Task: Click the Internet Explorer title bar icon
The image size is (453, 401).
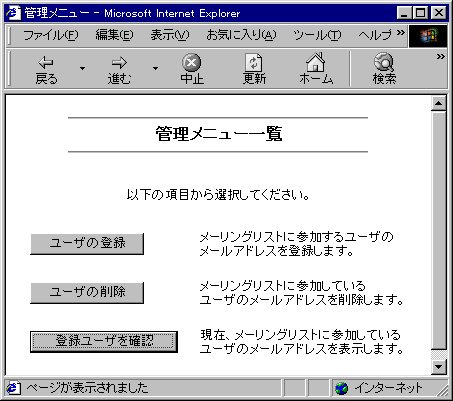Action: click(13, 13)
